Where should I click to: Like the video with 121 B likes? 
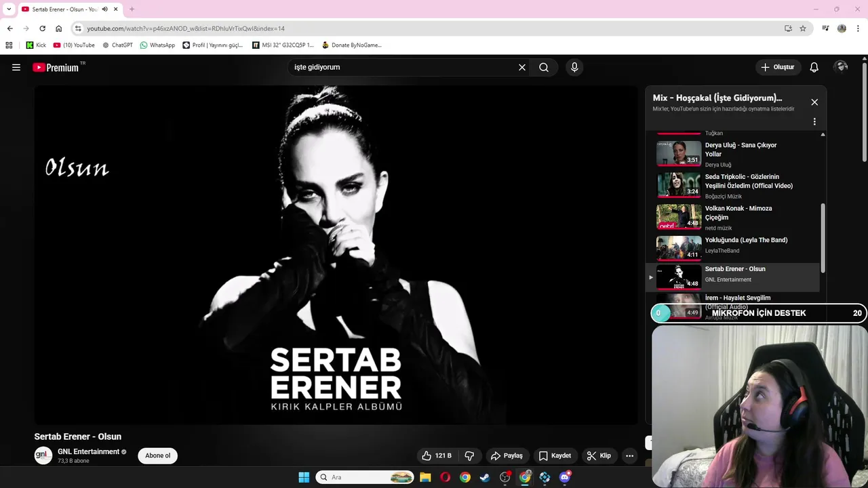pyautogui.click(x=436, y=455)
